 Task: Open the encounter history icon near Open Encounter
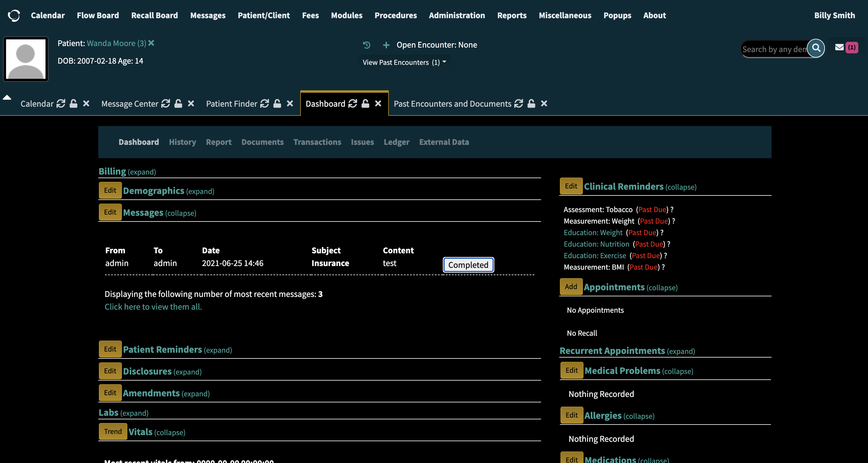[366, 45]
